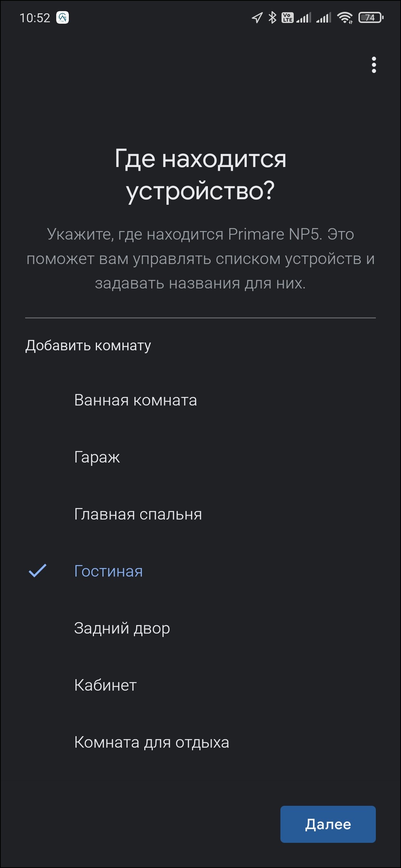Tap the Где находится устройство heading
The image size is (401, 868).
[x=200, y=174]
